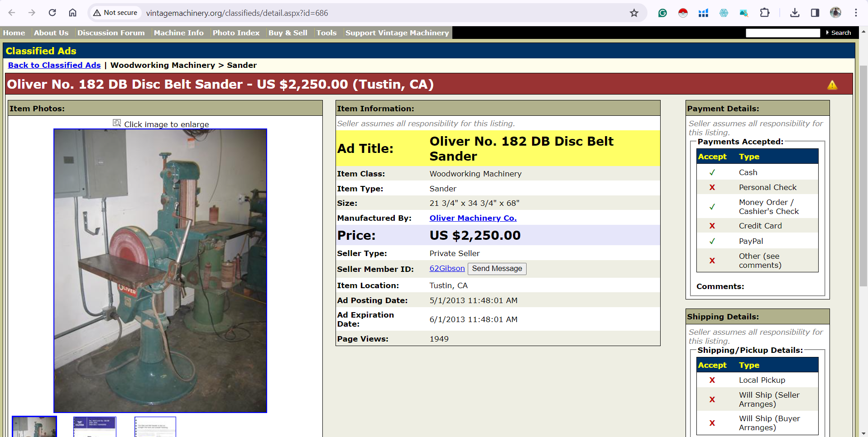Viewport: 868px width, 437px height.
Task: Click the size value 21 3/4" x 34 3/4" x 68"
Action: click(474, 203)
